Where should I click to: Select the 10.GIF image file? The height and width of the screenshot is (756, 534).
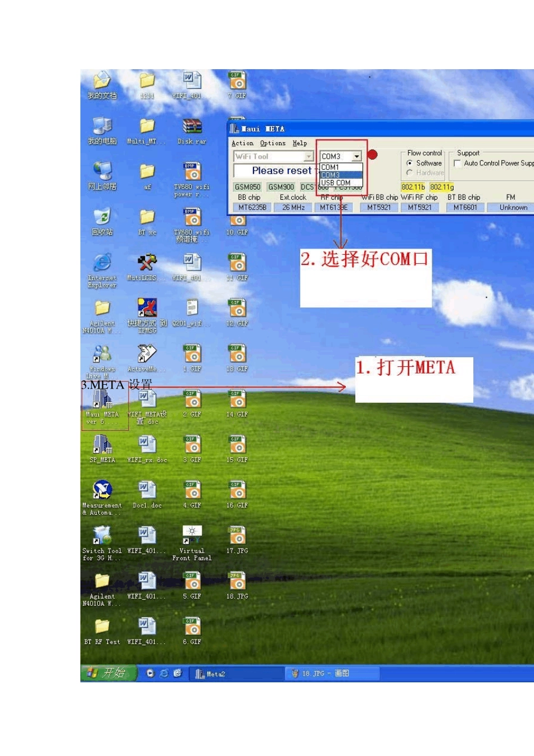pyautogui.click(x=237, y=226)
